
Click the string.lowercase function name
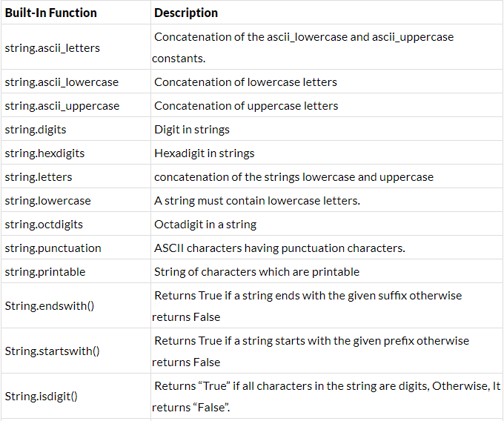(x=48, y=201)
